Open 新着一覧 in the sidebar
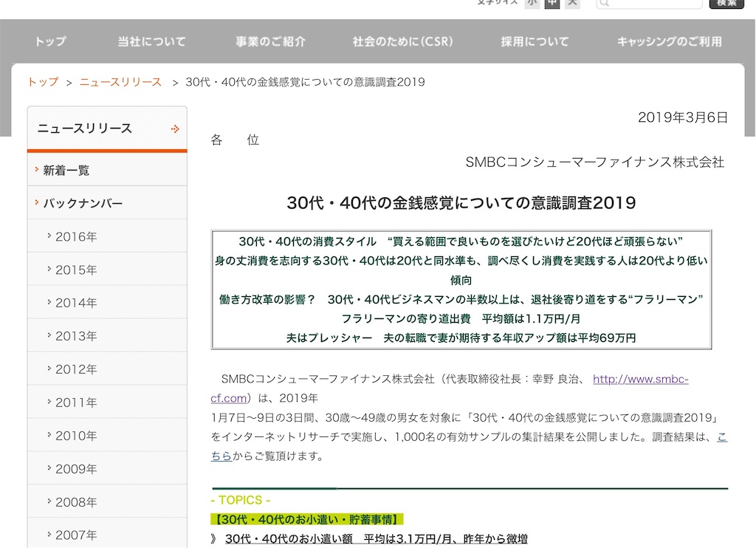Viewport: 756px width, 548px height. click(x=107, y=170)
